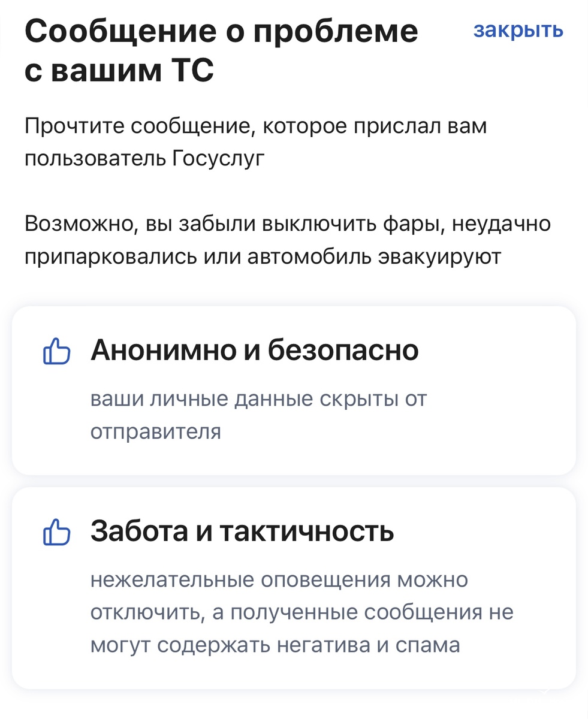Click the «Прочтите сообщение, которое прислал вам» line
588x719 pixels.
256,127
